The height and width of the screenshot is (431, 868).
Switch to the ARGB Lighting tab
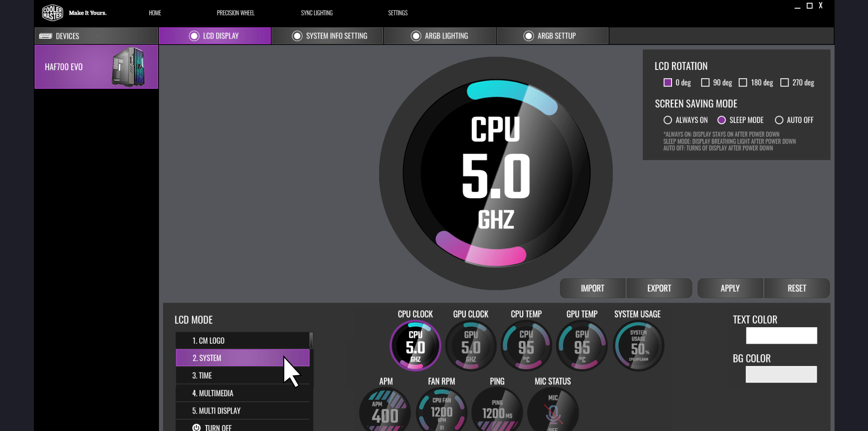coord(440,36)
